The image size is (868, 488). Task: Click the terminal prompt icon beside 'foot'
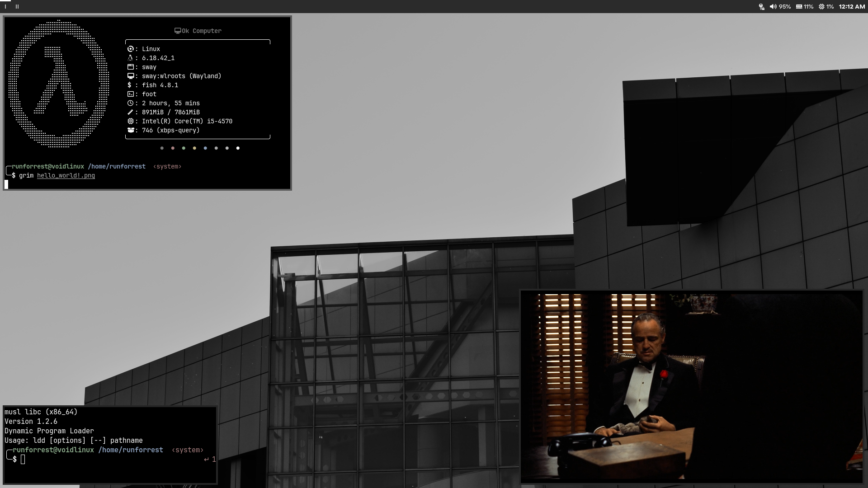click(x=130, y=94)
